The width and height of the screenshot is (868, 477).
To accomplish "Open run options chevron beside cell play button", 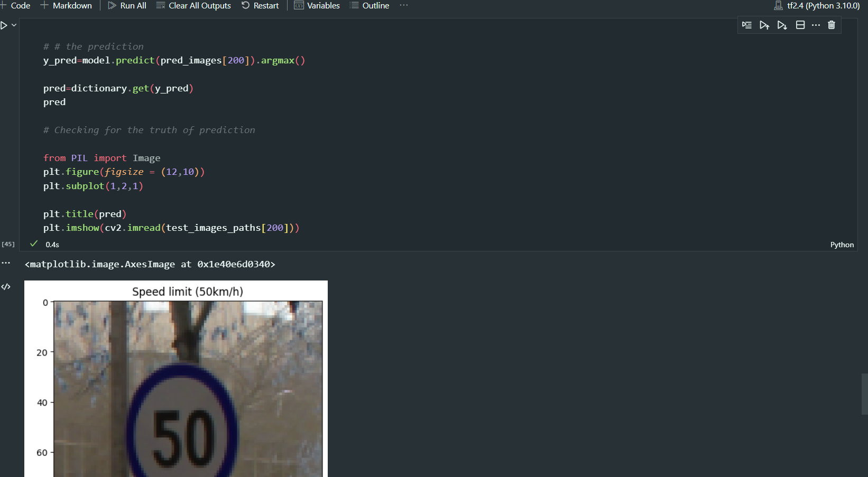I will point(14,24).
